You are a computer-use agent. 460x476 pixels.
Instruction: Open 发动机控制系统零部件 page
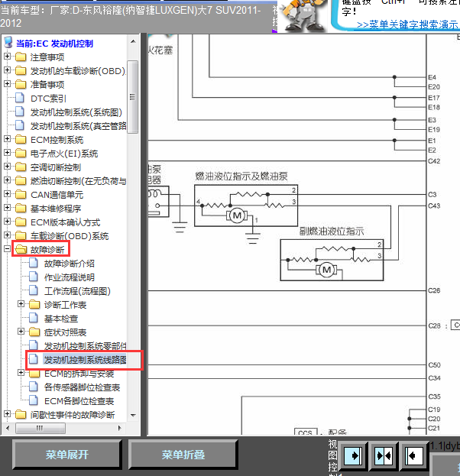coord(85,346)
